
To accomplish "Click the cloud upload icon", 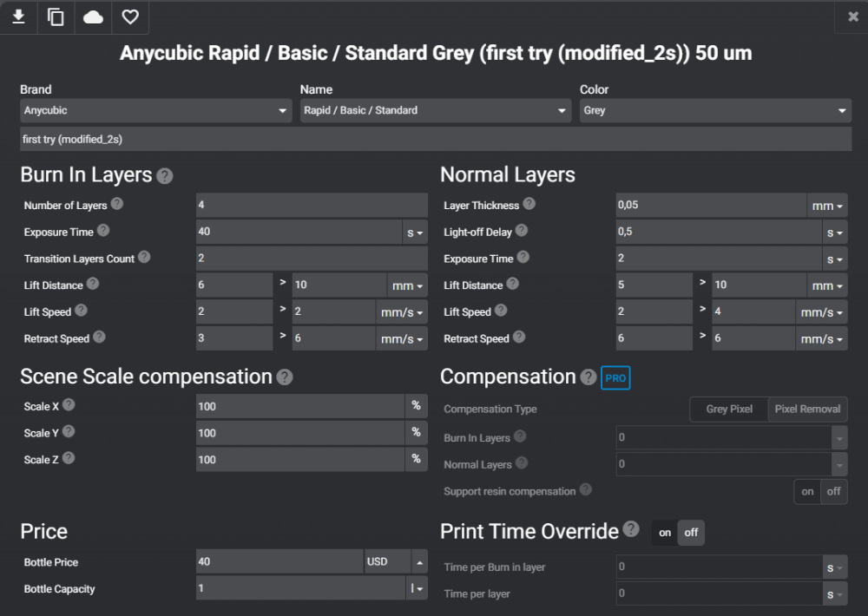I will [93, 16].
